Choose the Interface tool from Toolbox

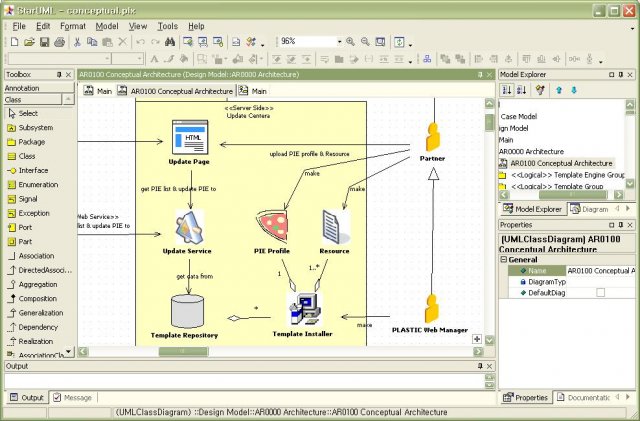coord(33,170)
